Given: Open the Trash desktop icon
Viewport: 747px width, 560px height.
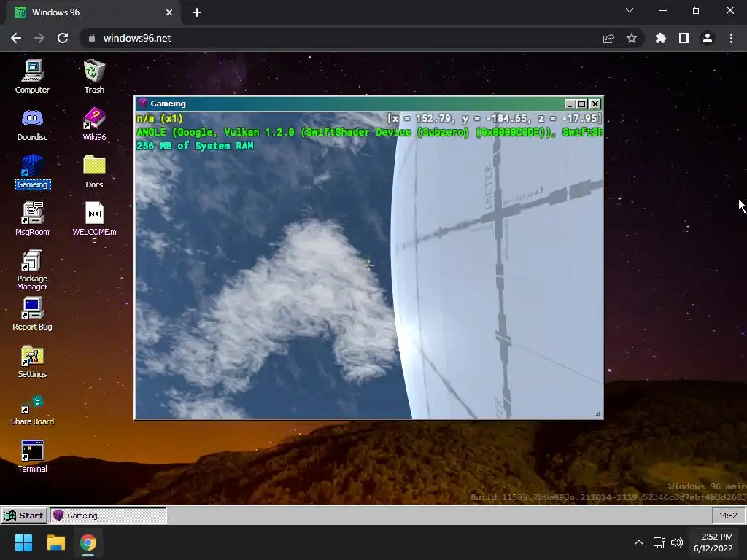Looking at the screenshot, I should (x=94, y=76).
